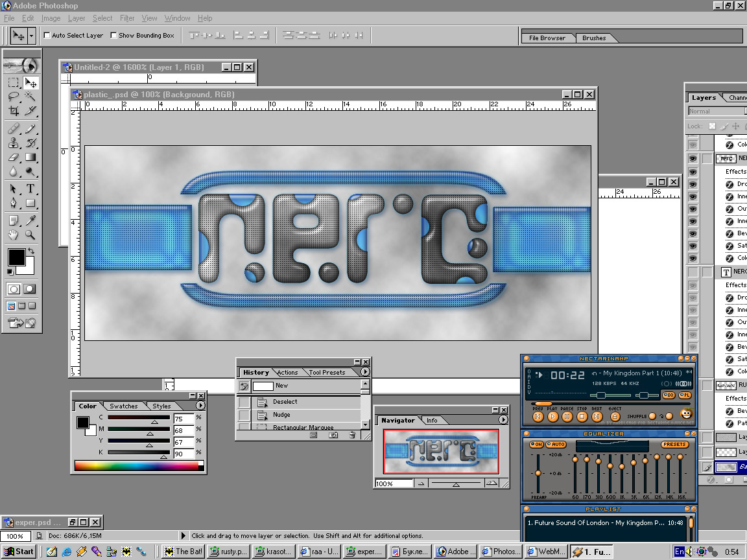Click the Navigator zoom percentage field

[394, 484]
